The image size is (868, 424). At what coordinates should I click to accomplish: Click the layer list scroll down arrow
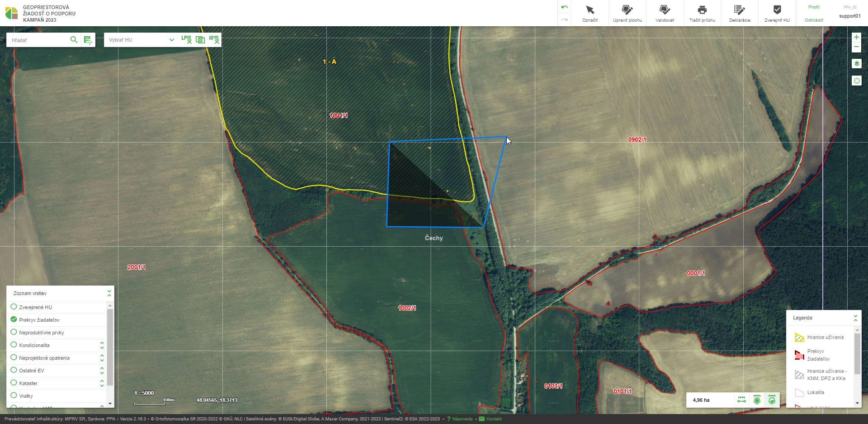point(110,403)
